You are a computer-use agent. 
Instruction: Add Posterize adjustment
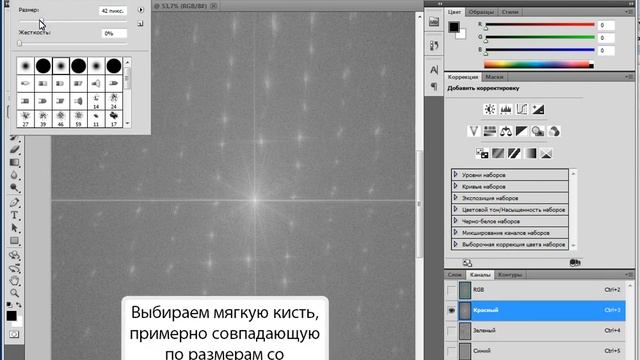pyautogui.click(x=498, y=153)
